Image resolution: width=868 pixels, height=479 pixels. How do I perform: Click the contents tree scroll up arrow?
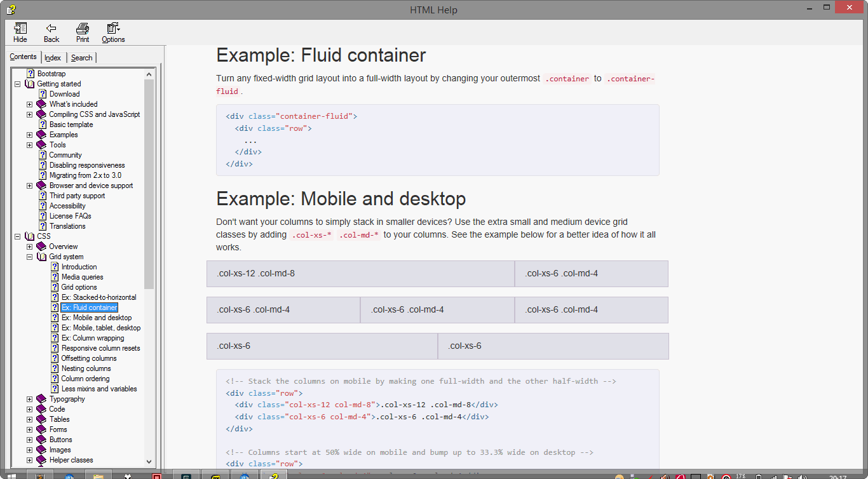(149, 73)
